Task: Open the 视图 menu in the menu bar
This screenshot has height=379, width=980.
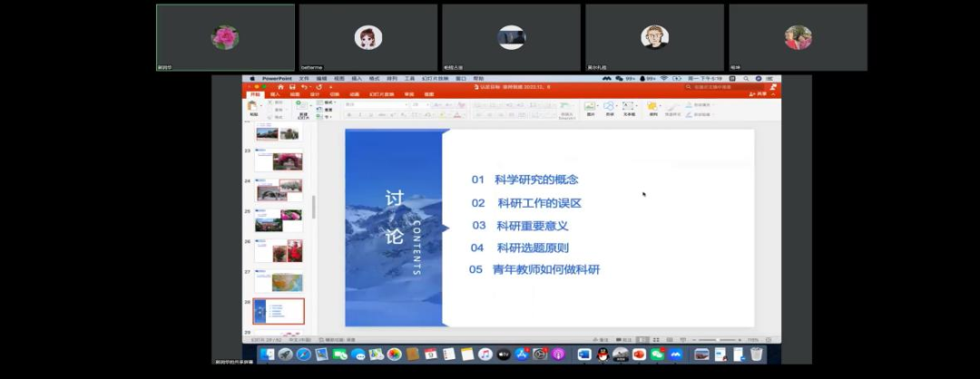Action: click(338, 79)
